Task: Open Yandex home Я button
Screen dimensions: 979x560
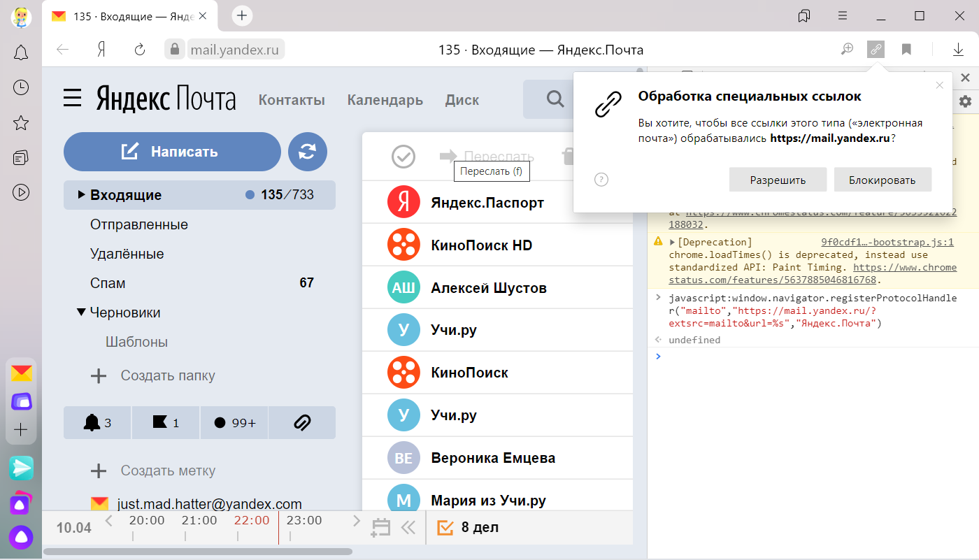Action: point(101,50)
